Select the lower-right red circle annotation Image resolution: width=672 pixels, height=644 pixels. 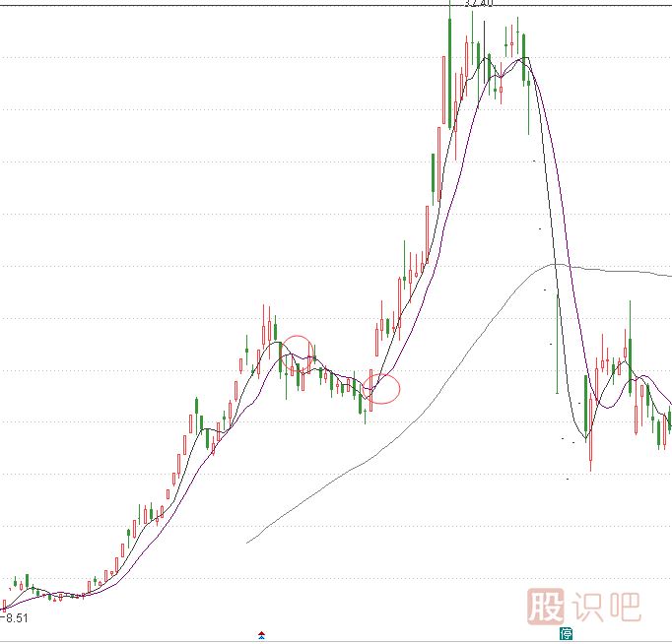(x=383, y=389)
